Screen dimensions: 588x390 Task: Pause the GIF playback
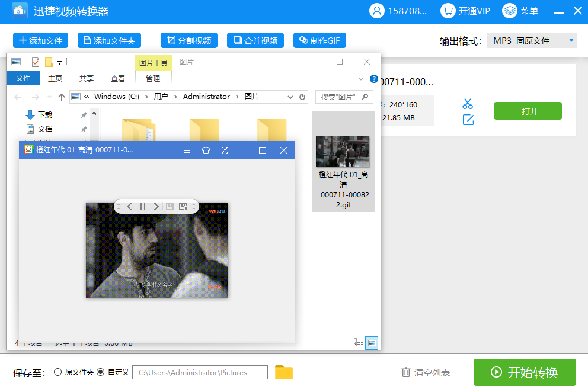click(x=143, y=207)
